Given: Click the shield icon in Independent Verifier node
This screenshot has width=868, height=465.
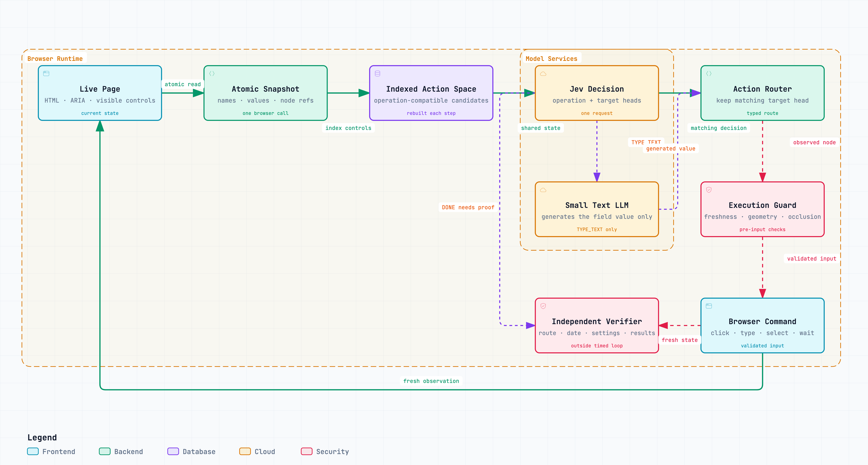Looking at the screenshot, I should 543,306.
